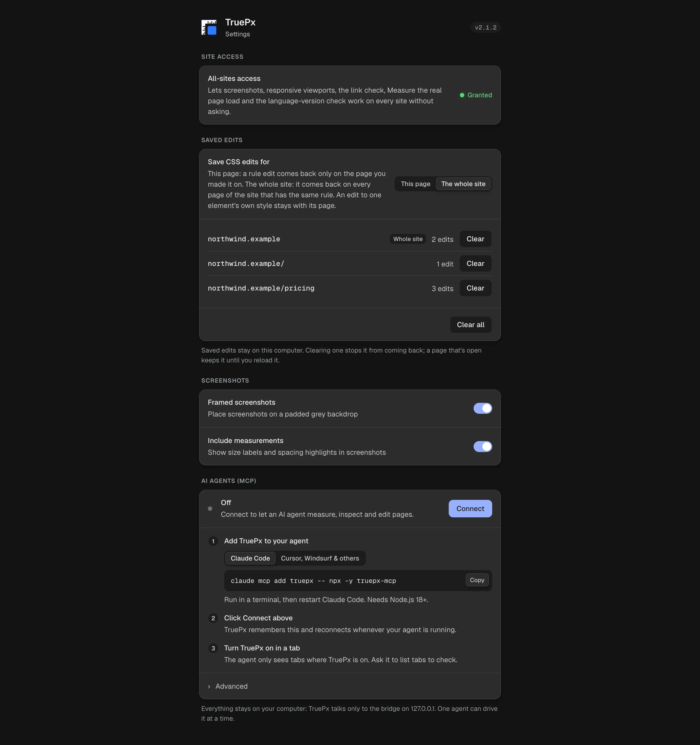Click the Include measurements label

246,441
